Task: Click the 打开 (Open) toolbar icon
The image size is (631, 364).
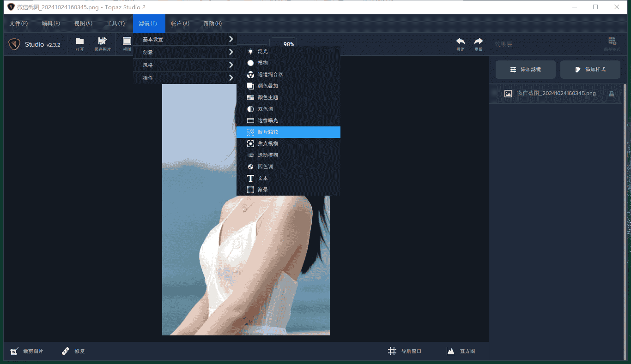Action: [x=79, y=43]
